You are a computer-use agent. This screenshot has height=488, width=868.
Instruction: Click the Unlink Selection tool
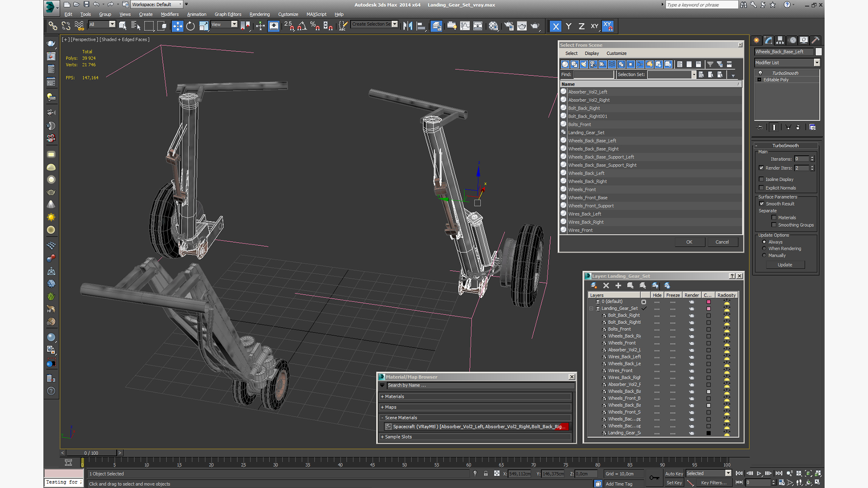click(x=66, y=26)
